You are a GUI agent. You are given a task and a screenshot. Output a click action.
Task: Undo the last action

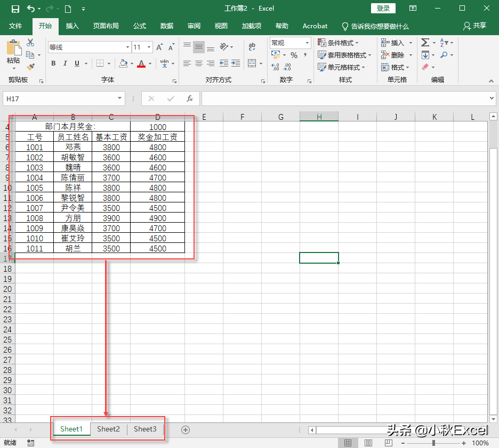31,9
